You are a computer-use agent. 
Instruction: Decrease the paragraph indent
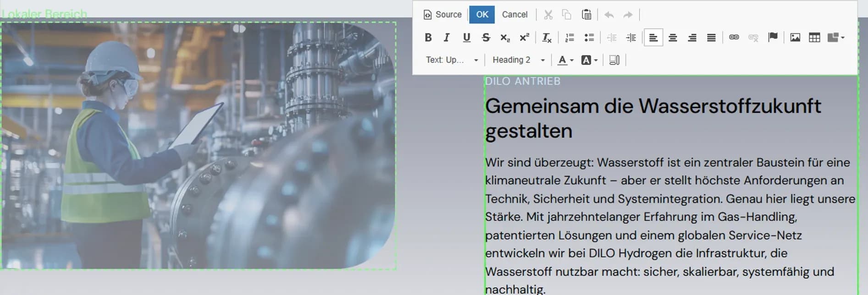(x=612, y=38)
